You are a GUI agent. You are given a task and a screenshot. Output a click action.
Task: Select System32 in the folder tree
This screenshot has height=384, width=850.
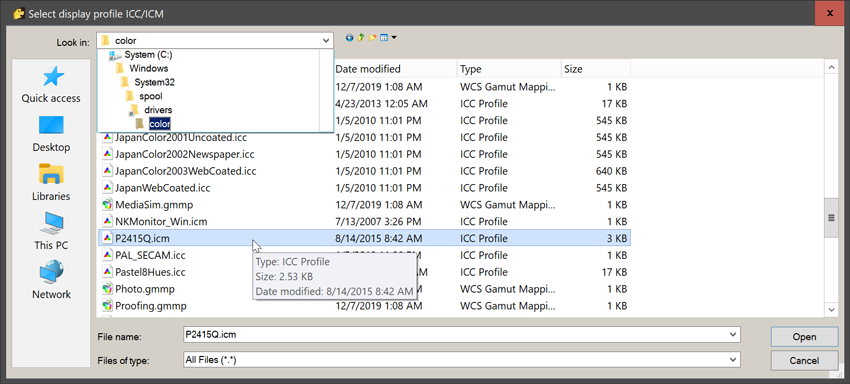(154, 82)
